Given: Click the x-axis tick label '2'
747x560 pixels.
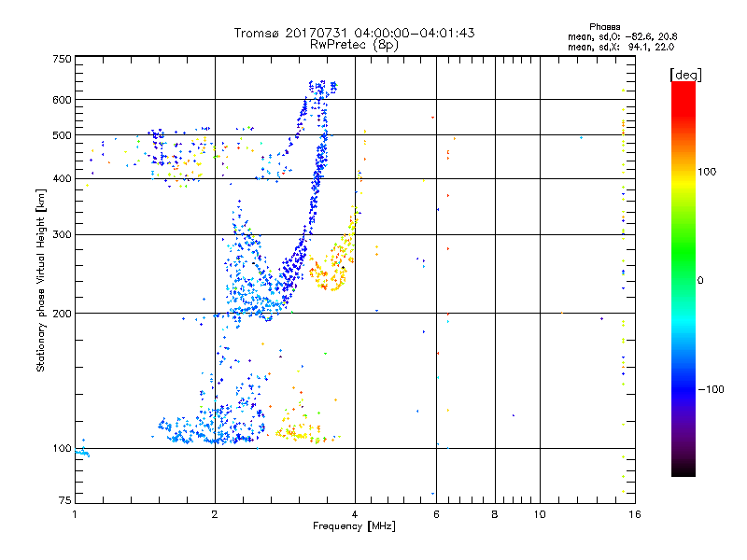Looking at the screenshot, I should [215, 514].
